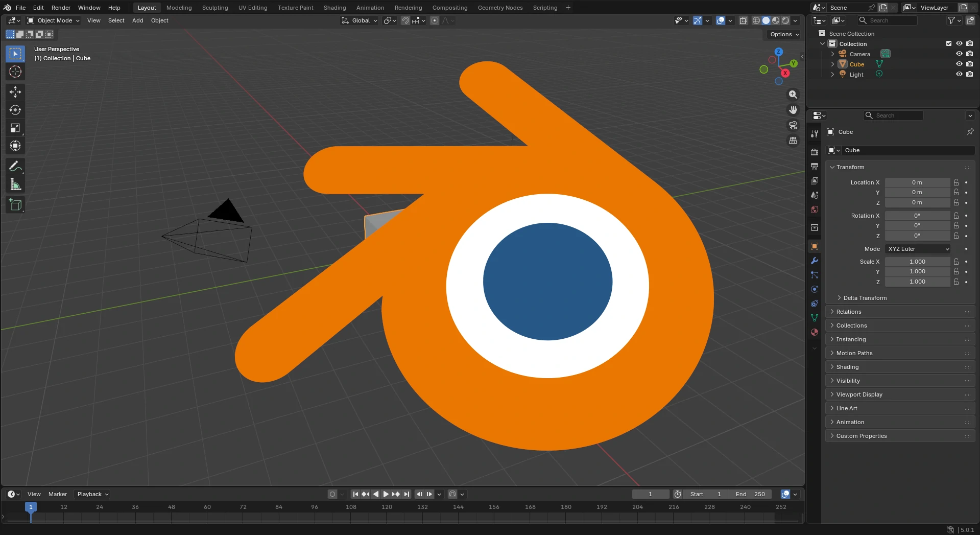Select the Move tool
Screen dimensions: 980x535
tap(15, 92)
